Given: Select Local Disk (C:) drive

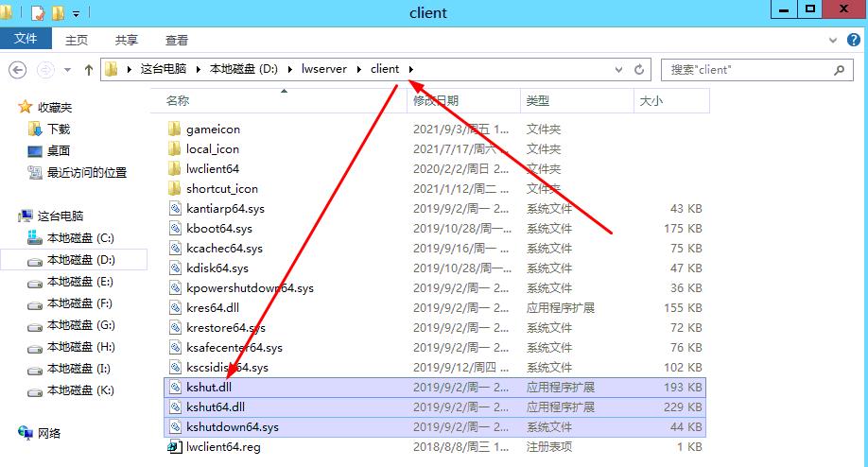Looking at the screenshot, I should 80,238.
